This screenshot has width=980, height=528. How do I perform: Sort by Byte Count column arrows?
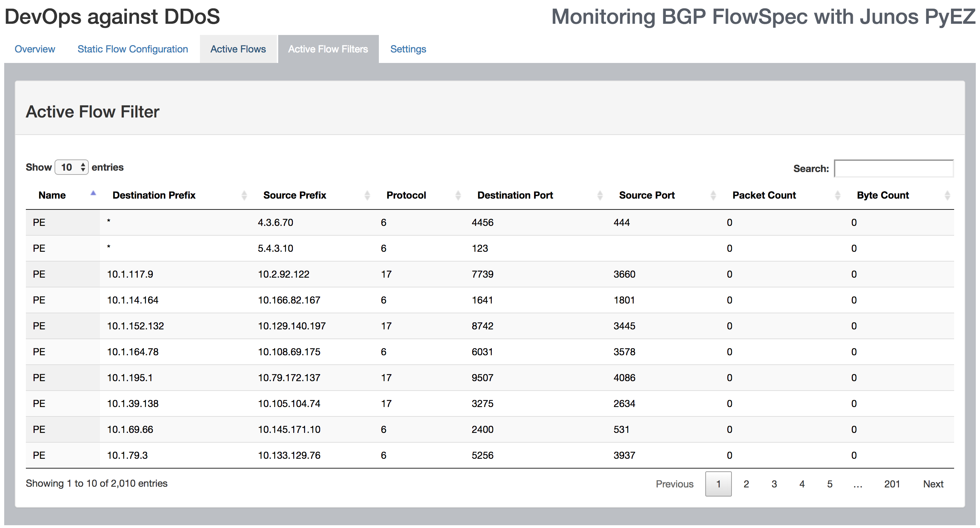pos(947,195)
